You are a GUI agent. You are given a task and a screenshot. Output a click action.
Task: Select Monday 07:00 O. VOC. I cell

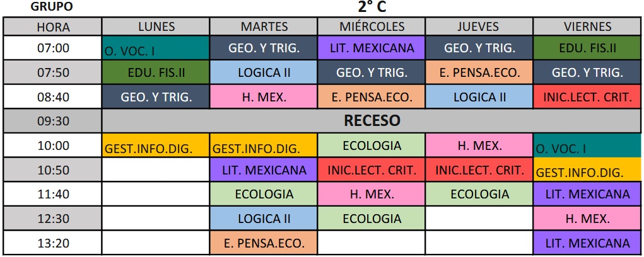pos(156,48)
